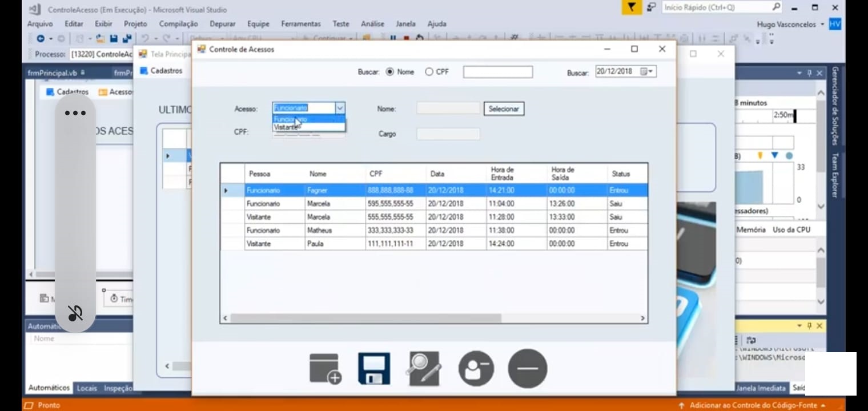Click the Paula name cell
This screenshot has height=411, width=868.
(335, 244)
